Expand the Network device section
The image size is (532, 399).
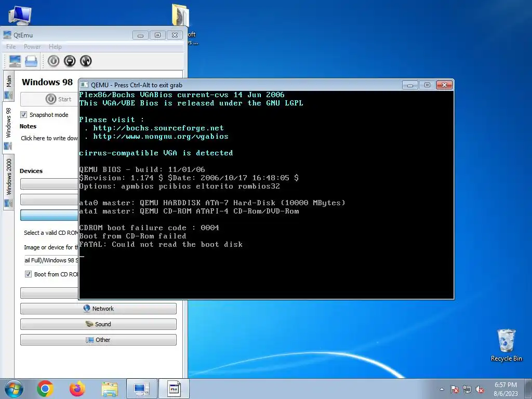pyautogui.click(x=98, y=309)
